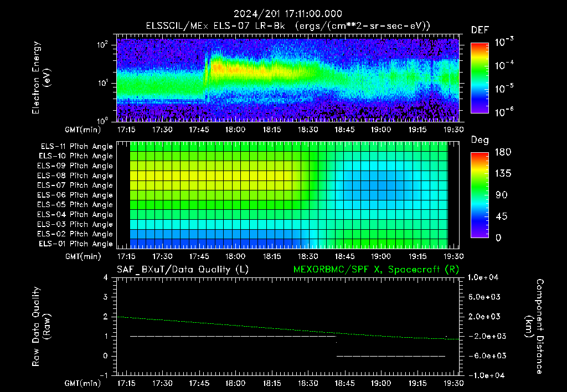Click the 19:15 tick on the bottom time axis
This screenshot has height=392, width=567.
(x=417, y=383)
